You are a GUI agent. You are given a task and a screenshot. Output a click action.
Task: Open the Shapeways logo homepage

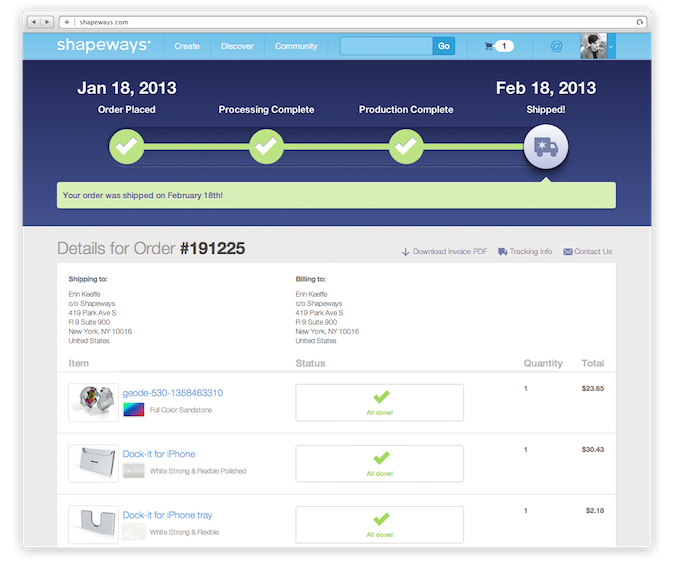coord(104,45)
